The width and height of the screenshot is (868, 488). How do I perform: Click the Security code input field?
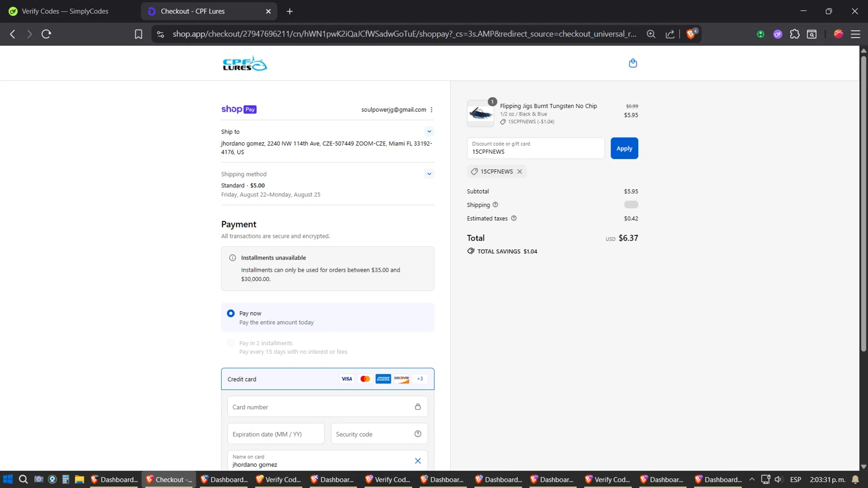[x=379, y=434]
